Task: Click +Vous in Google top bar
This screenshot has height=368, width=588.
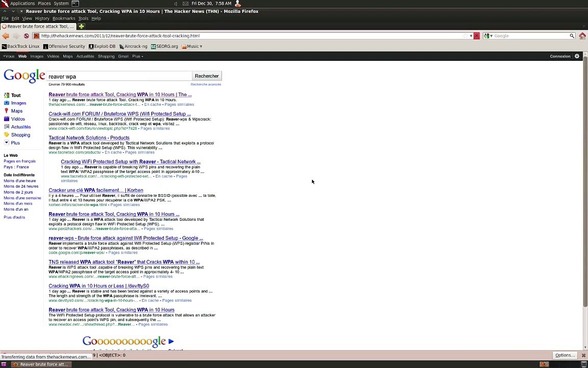Action: tap(9, 56)
